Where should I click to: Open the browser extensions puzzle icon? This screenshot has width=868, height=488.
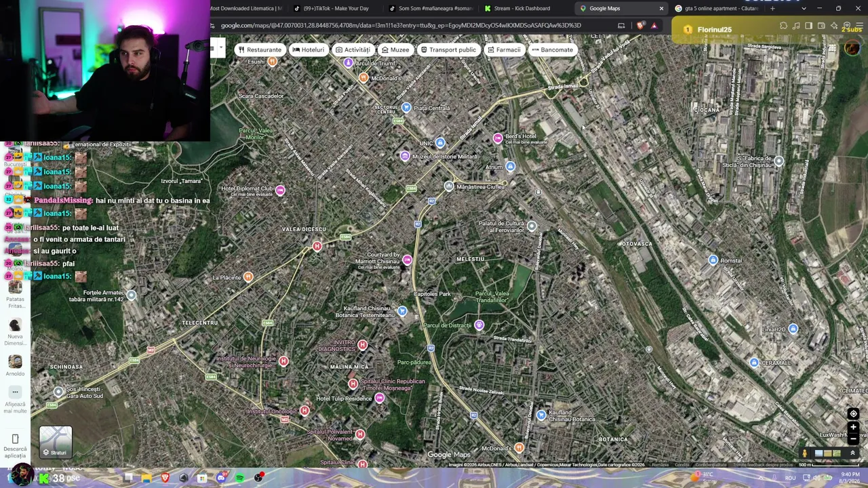[784, 26]
